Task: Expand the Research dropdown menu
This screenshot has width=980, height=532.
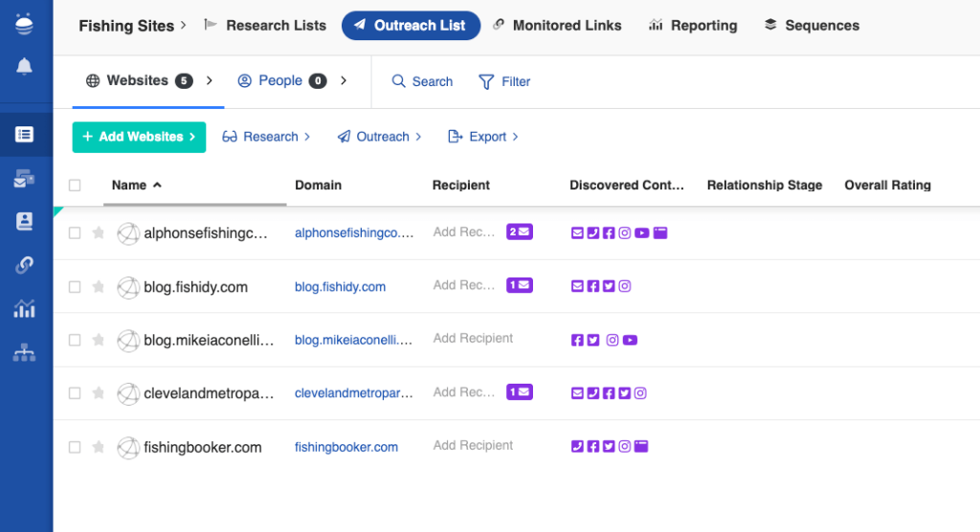Action: [x=266, y=137]
